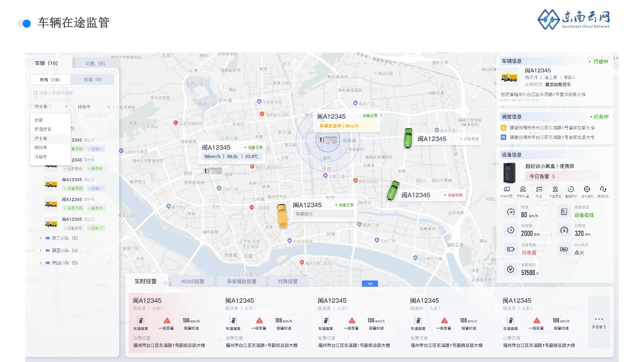Viewport: 644px width, 362px height.
Task: Click the 终 destination address row
Action: [x=548, y=137]
